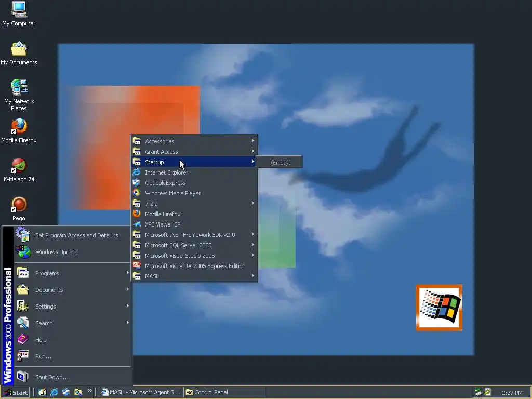Click the Show Desktop quick launch icon
Viewport: 532px width, 399px height.
(x=42, y=392)
